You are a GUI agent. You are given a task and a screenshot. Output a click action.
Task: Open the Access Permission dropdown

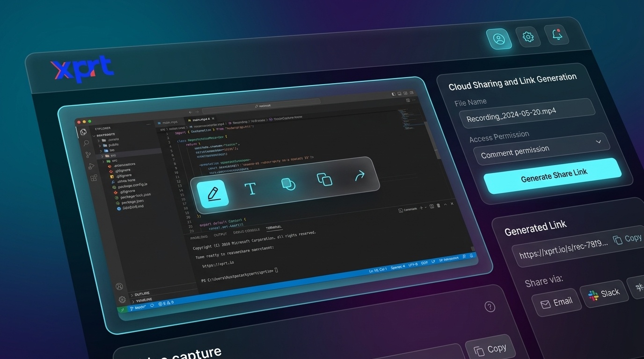click(541, 149)
